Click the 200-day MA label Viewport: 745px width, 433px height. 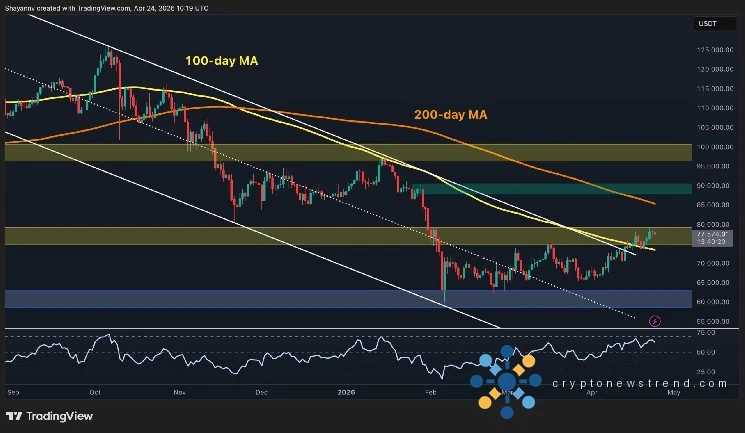tap(450, 116)
